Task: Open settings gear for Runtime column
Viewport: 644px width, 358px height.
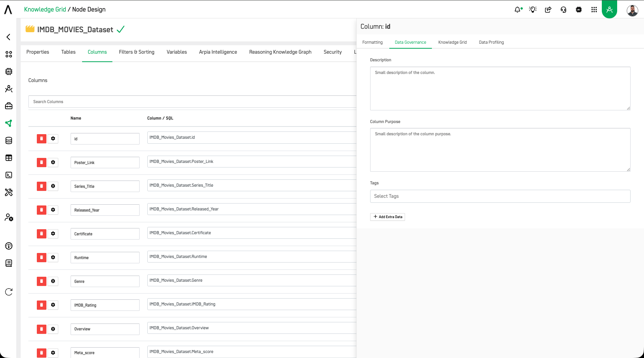Action: point(53,257)
